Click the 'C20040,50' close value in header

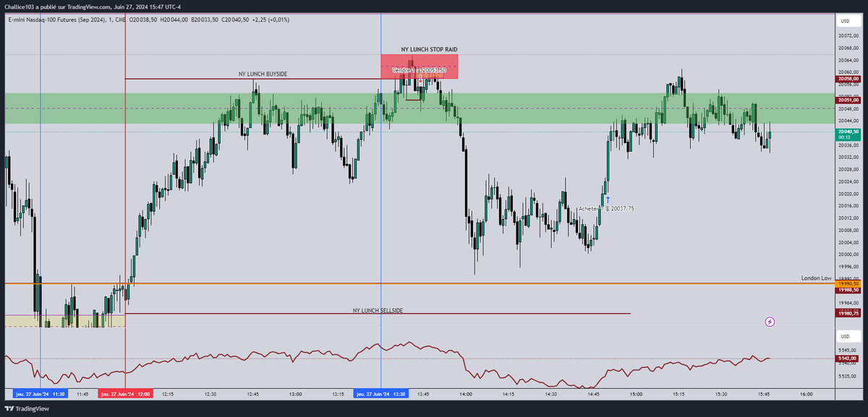pyautogui.click(x=234, y=20)
